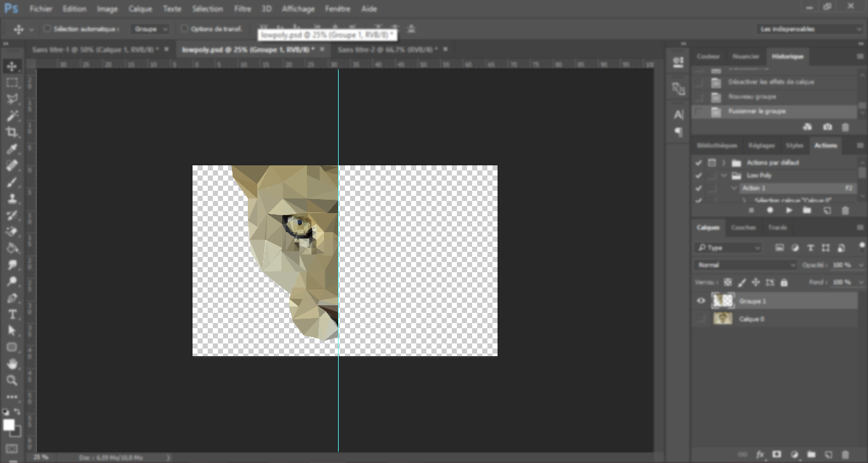
Task: Select the Horizontal Type tool
Action: [x=12, y=314]
